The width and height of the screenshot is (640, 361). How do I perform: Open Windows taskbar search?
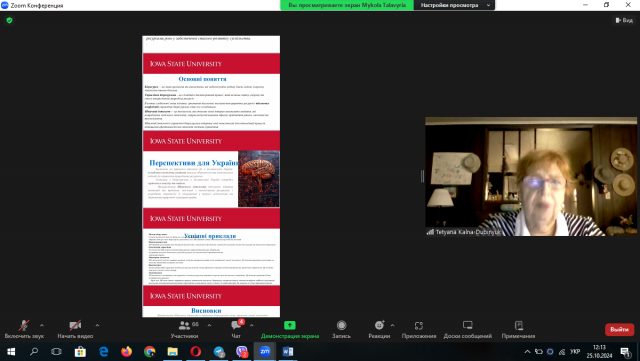tap(34, 352)
